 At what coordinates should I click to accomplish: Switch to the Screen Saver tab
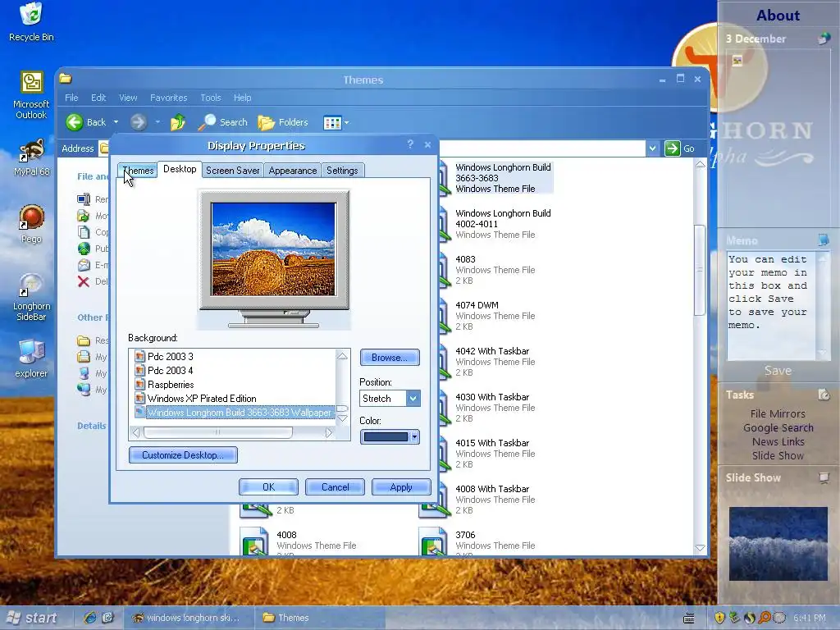(232, 171)
